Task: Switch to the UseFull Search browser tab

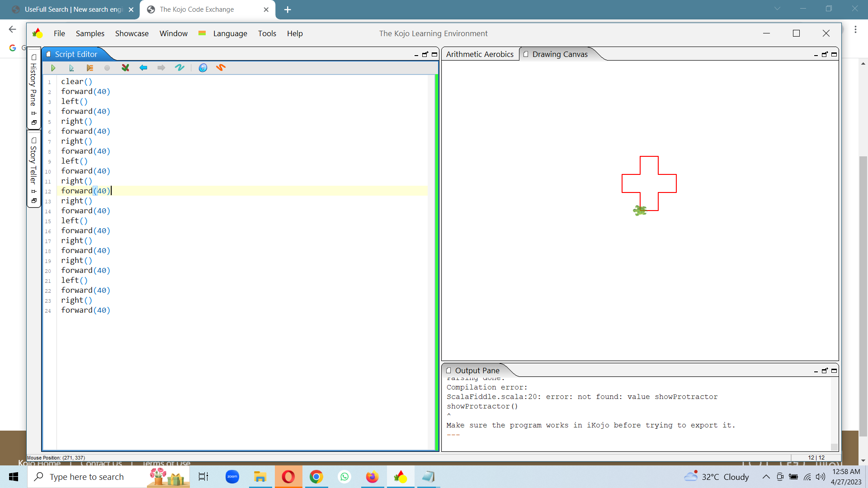Action: [72, 9]
